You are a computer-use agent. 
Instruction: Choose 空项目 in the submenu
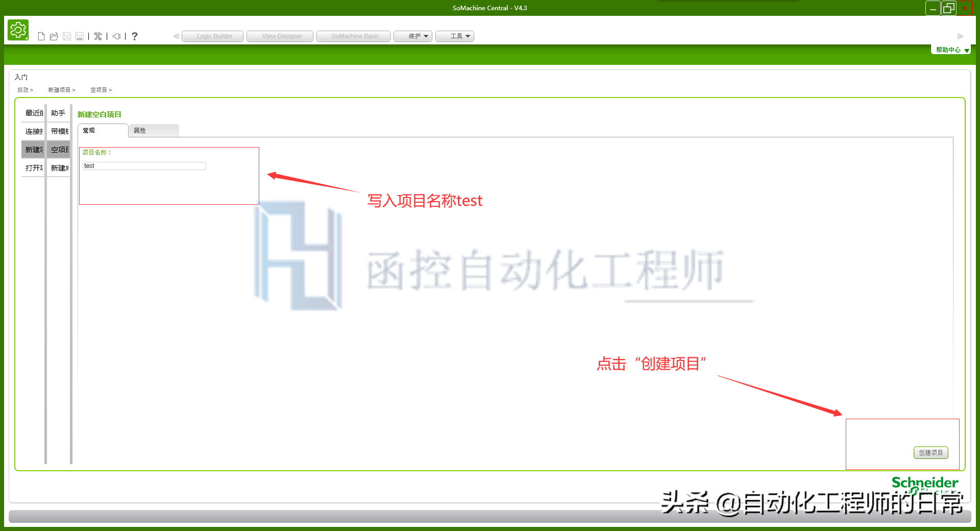pyautogui.click(x=59, y=150)
